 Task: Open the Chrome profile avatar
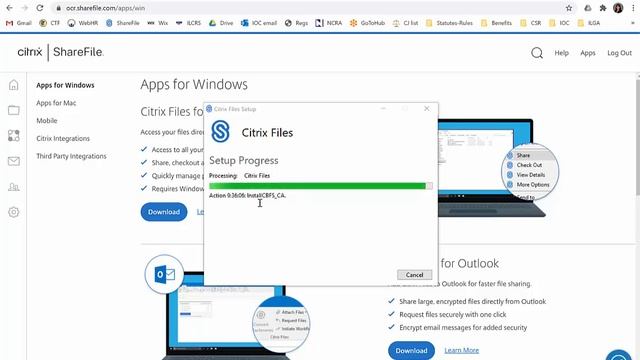pos(618,8)
